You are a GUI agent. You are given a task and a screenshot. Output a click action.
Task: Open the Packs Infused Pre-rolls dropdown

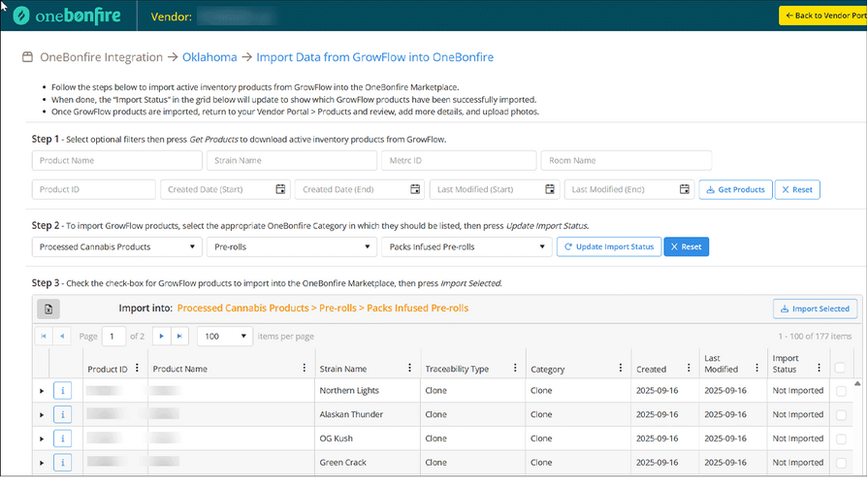pyautogui.click(x=466, y=247)
